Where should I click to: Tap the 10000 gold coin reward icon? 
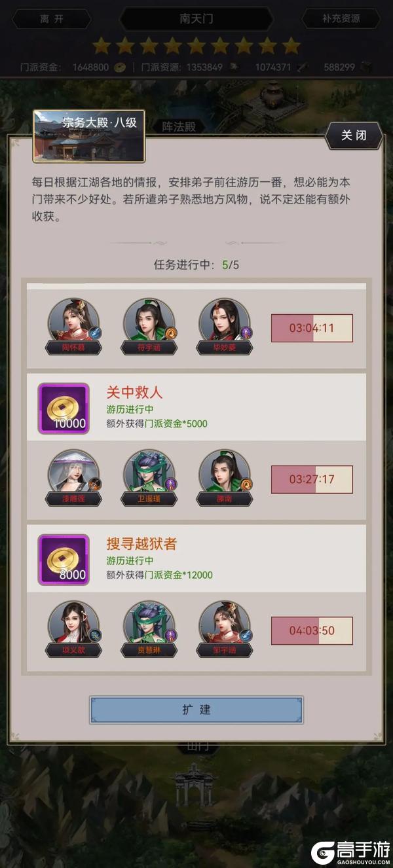[64, 408]
